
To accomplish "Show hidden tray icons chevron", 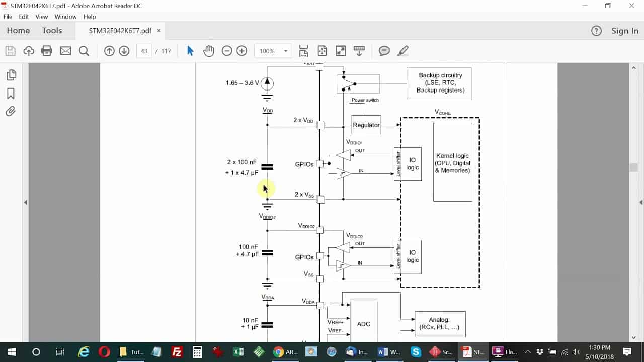I will [x=528, y=352].
